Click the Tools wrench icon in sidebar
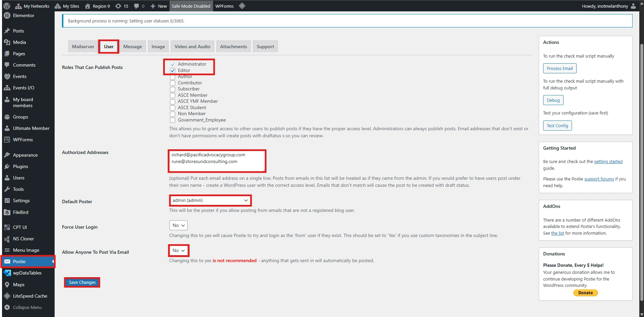 [x=7, y=189]
